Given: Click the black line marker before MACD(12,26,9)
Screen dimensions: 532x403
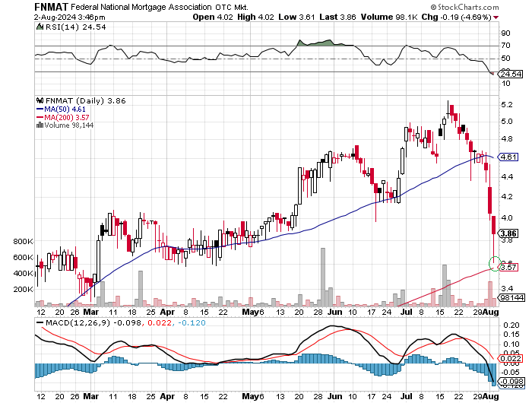Looking at the screenshot, I should [x=40, y=323].
